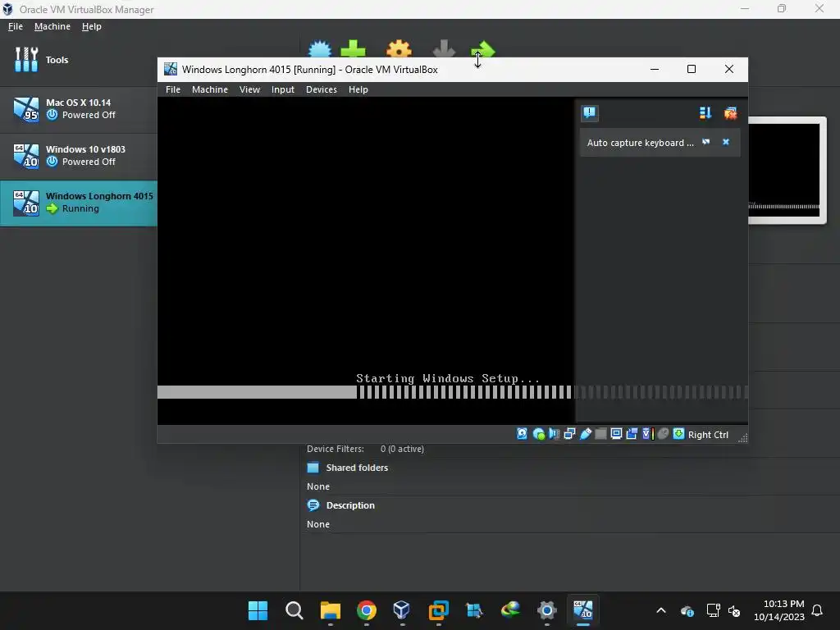Click inside the VM screen showing Windows Setup

coord(366,260)
